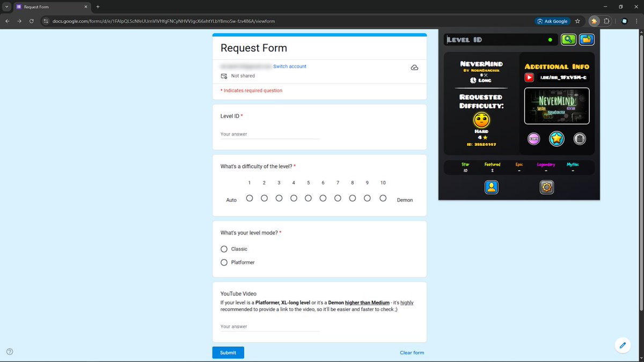Click the By NormDanchik creator name
The width and height of the screenshot is (644, 362).
[481, 70]
